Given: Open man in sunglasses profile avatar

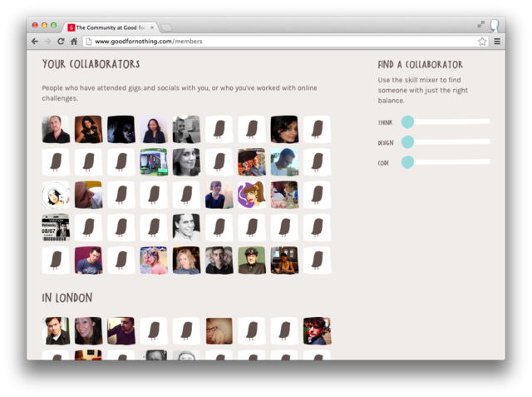Looking at the screenshot, I should tap(284, 162).
